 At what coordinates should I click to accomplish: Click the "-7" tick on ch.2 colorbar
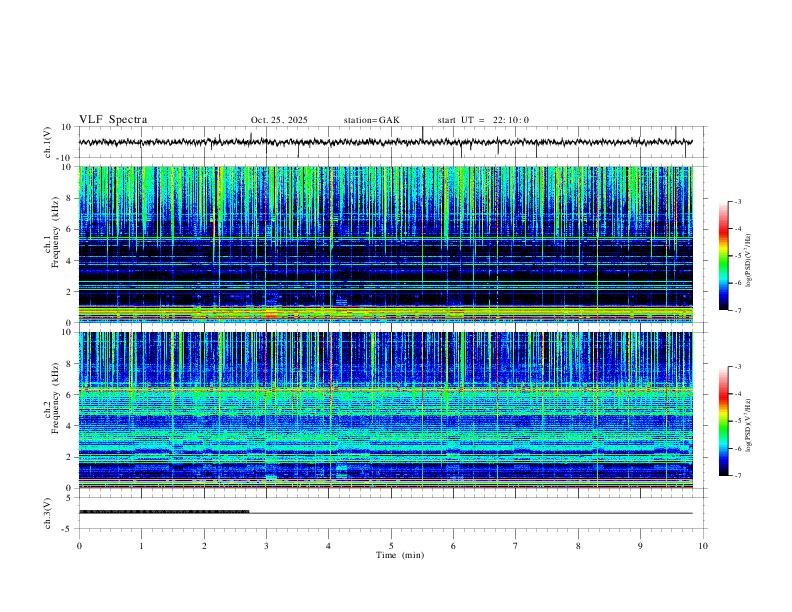pyautogui.click(x=737, y=476)
